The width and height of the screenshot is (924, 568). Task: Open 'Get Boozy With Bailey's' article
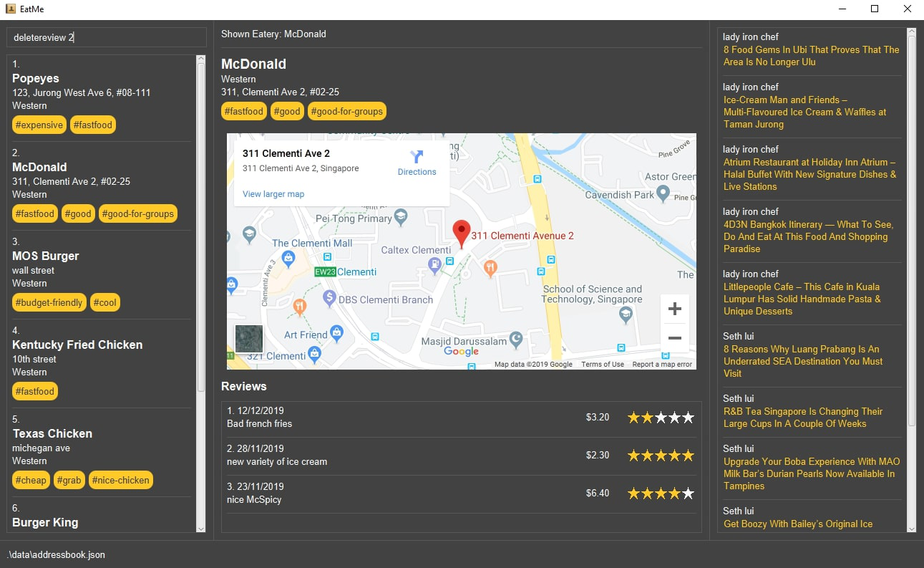[x=798, y=524]
